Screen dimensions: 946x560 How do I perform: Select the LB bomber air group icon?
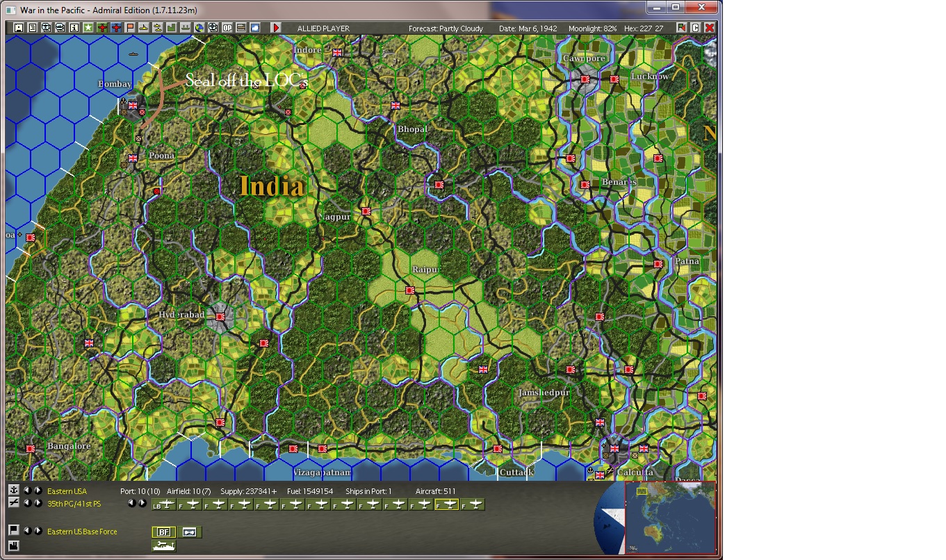tap(165, 504)
